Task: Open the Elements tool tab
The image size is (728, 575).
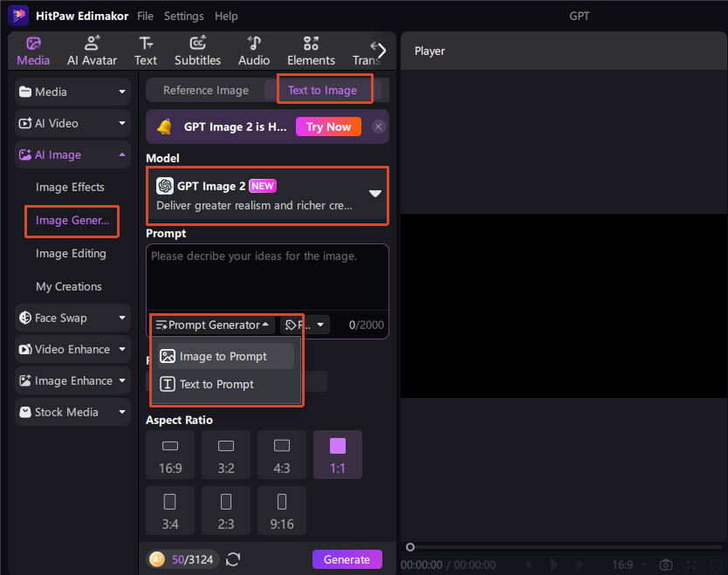Action: pyautogui.click(x=311, y=51)
